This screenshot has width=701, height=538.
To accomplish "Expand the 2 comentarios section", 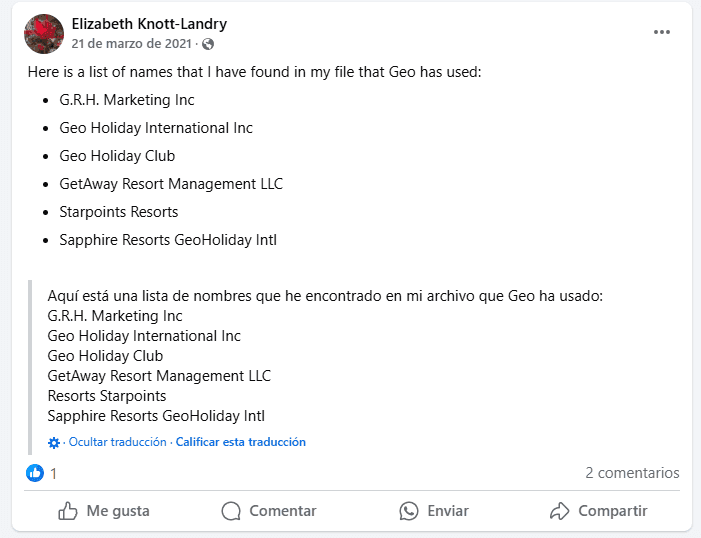I will click(x=632, y=473).
